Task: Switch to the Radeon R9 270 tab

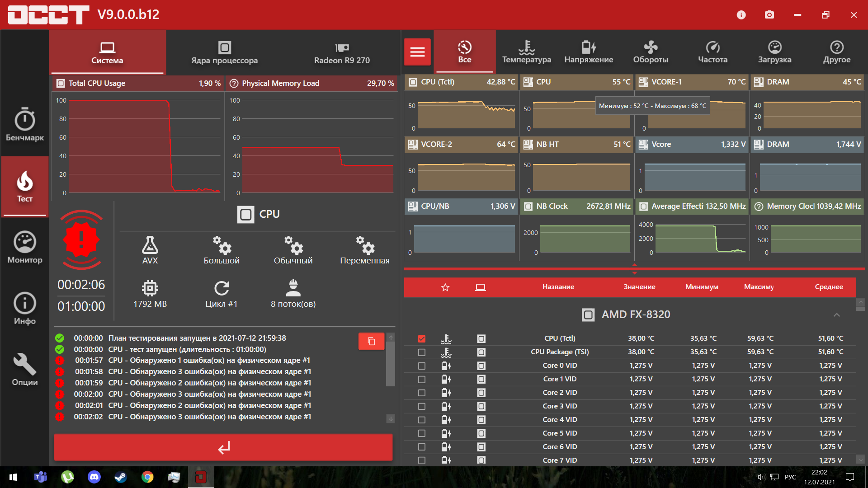Action: (342, 53)
